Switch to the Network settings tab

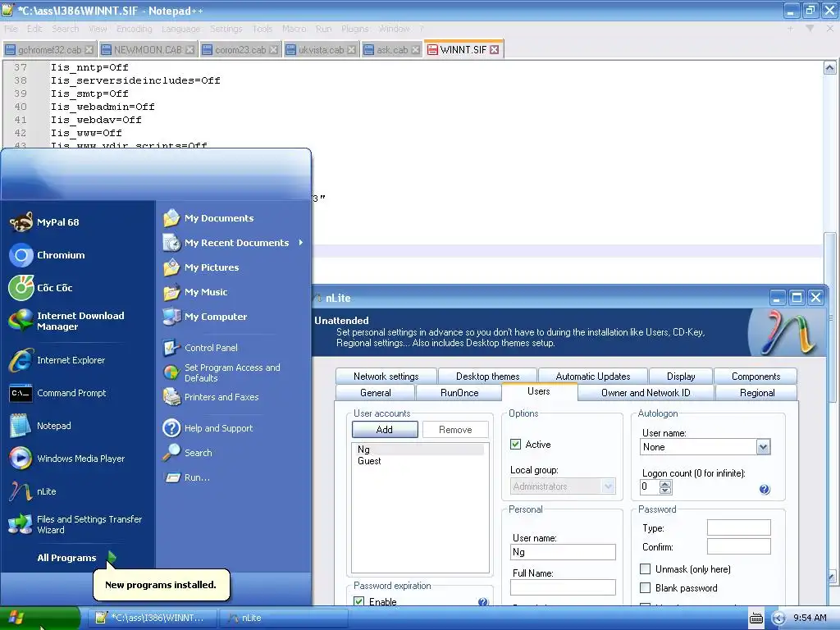click(386, 376)
